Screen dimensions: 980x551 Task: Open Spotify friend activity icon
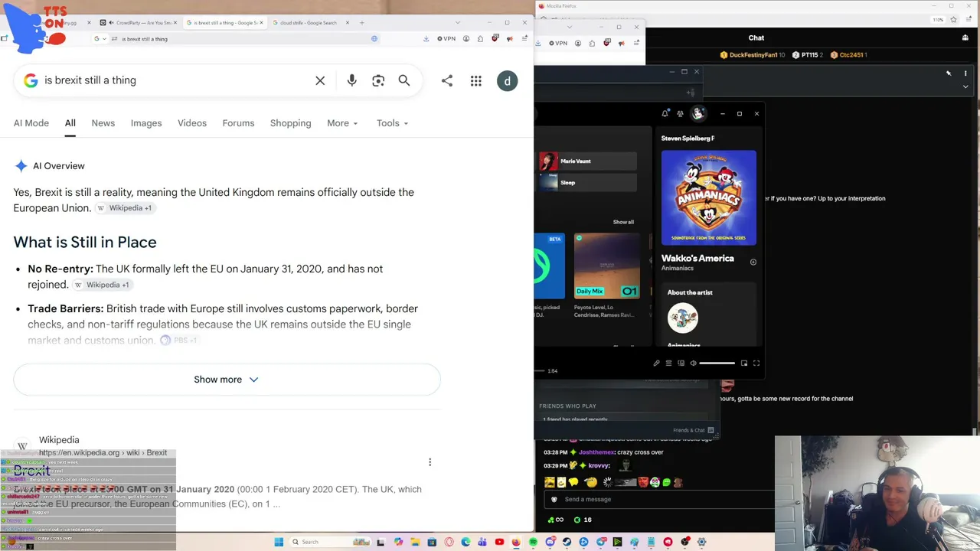coord(680,114)
